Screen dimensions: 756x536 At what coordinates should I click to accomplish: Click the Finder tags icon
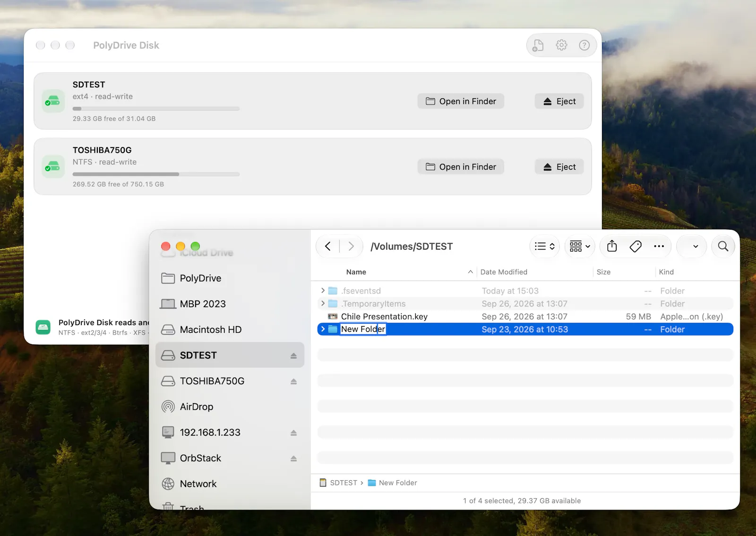pyautogui.click(x=636, y=246)
